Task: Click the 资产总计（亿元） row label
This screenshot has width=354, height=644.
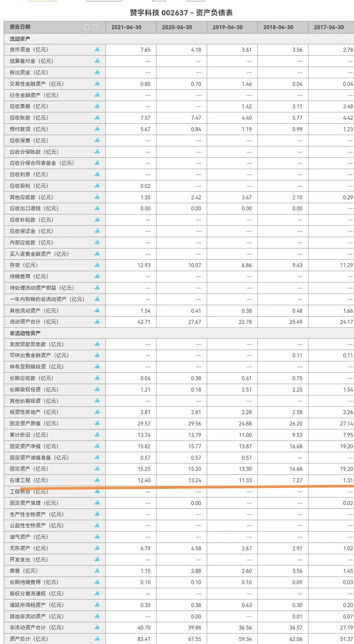Action: coord(29,639)
